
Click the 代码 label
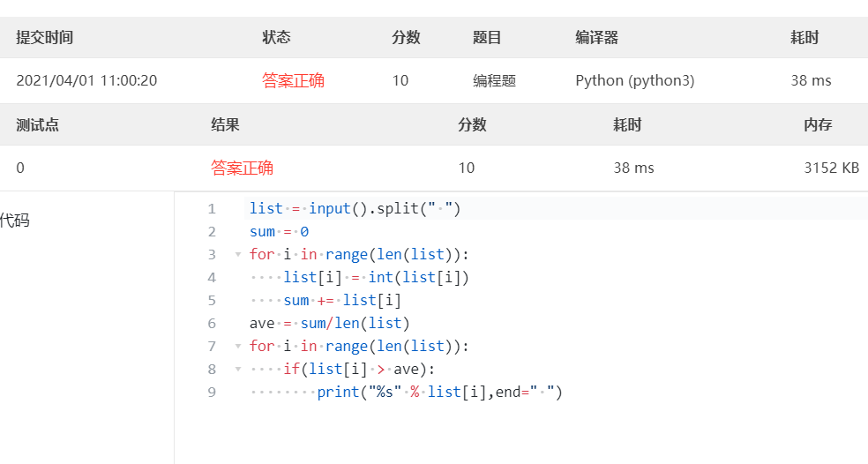coord(15,221)
